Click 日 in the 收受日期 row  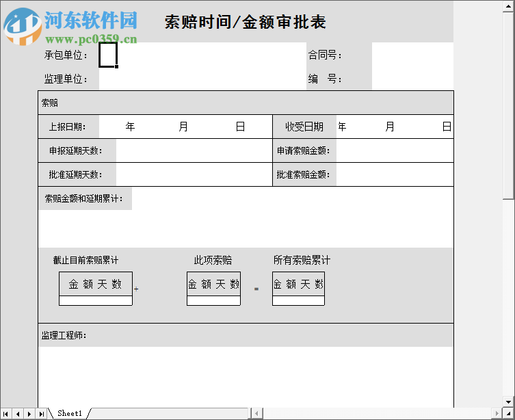(447, 127)
